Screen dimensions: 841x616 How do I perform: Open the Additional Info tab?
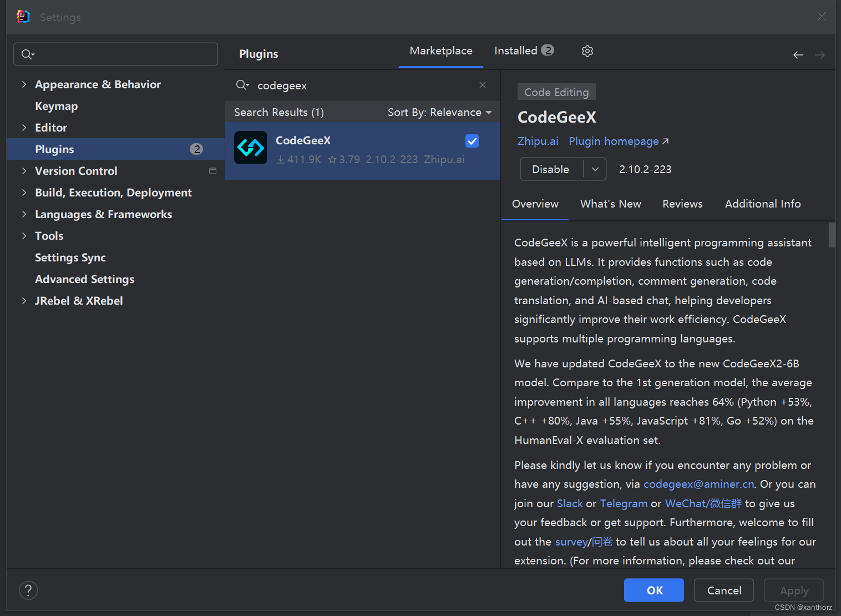coord(763,204)
